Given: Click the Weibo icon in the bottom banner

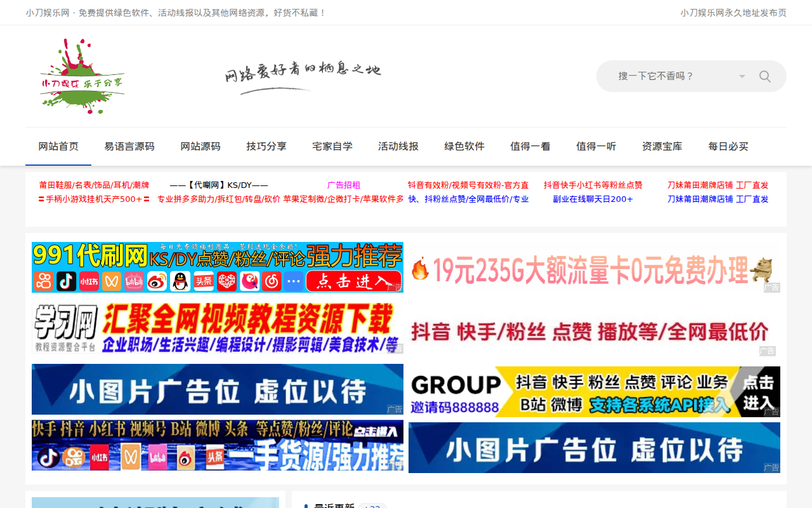Looking at the screenshot, I should (187, 456).
